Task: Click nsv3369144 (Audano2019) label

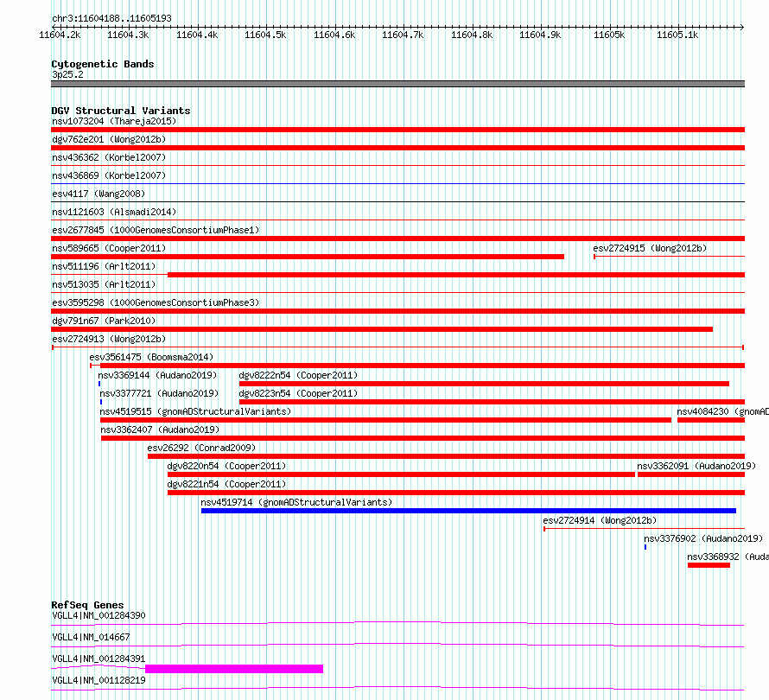Action: (x=157, y=375)
